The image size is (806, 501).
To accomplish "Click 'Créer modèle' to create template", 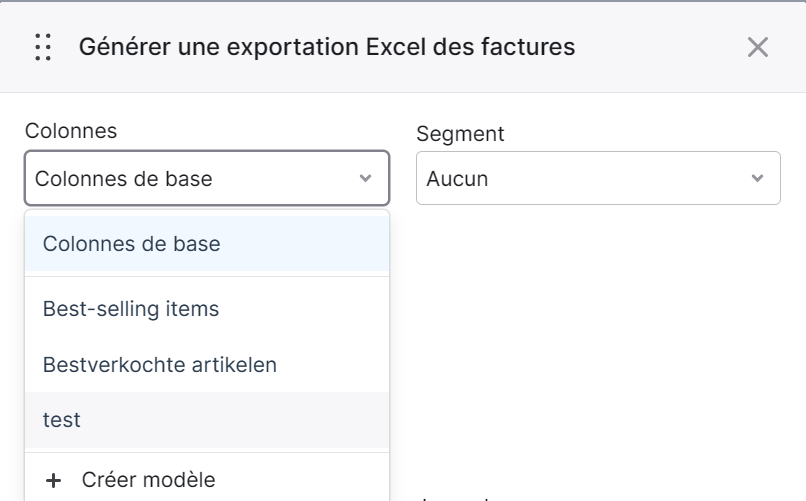I will click(x=207, y=480).
